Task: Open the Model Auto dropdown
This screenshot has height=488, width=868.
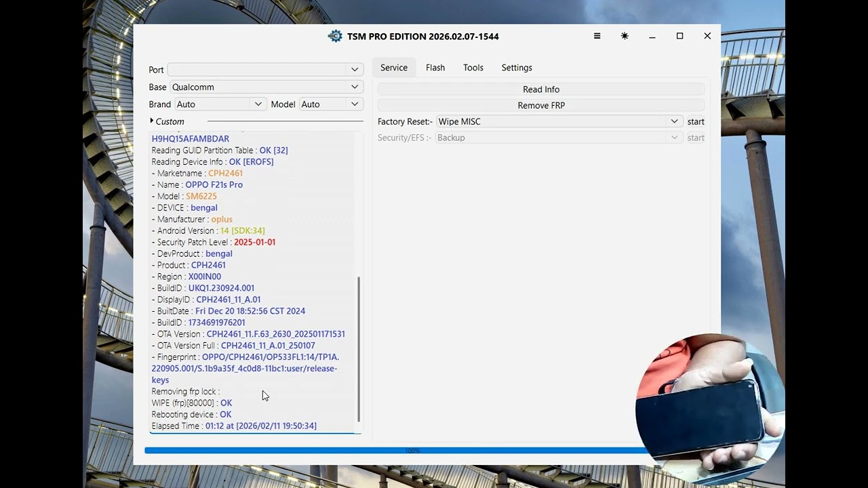Action: tap(331, 104)
